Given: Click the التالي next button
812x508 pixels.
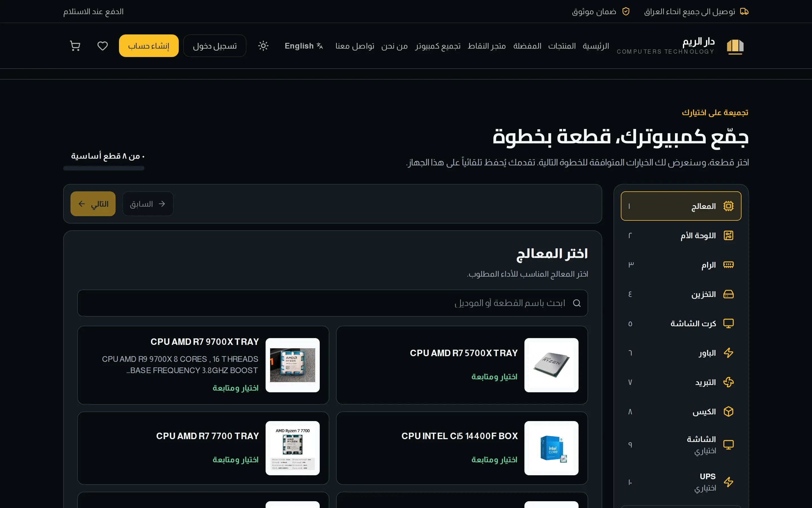Looking at the screenshot, I should (93, 204).
